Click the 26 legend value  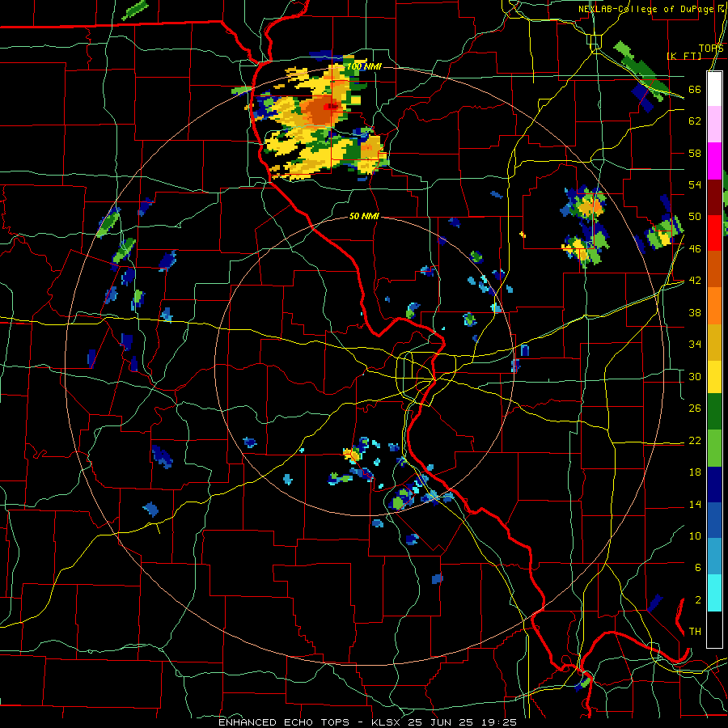pyautogui.click(x=695, y=408)
